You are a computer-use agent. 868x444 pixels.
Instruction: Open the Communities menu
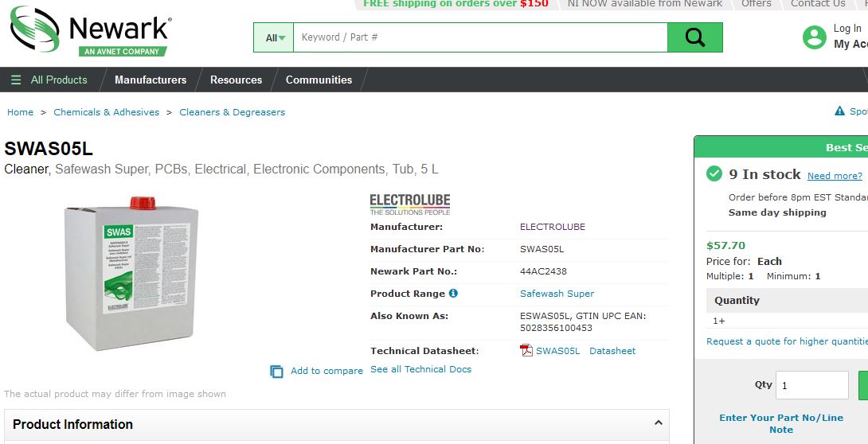(x=319, y=80)
